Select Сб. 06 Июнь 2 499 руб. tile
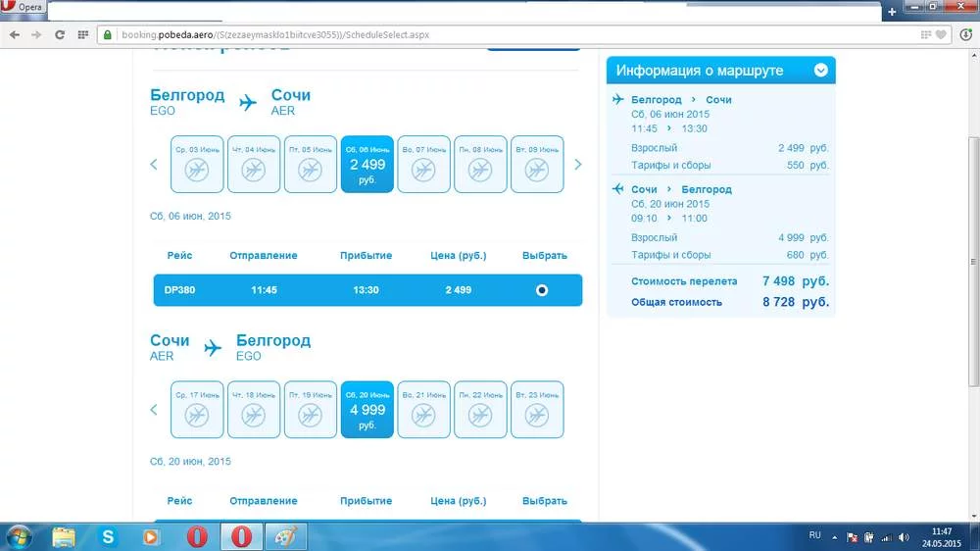This screenshot has height=551, width=980. pyautogui.click(x=367, y=164)
